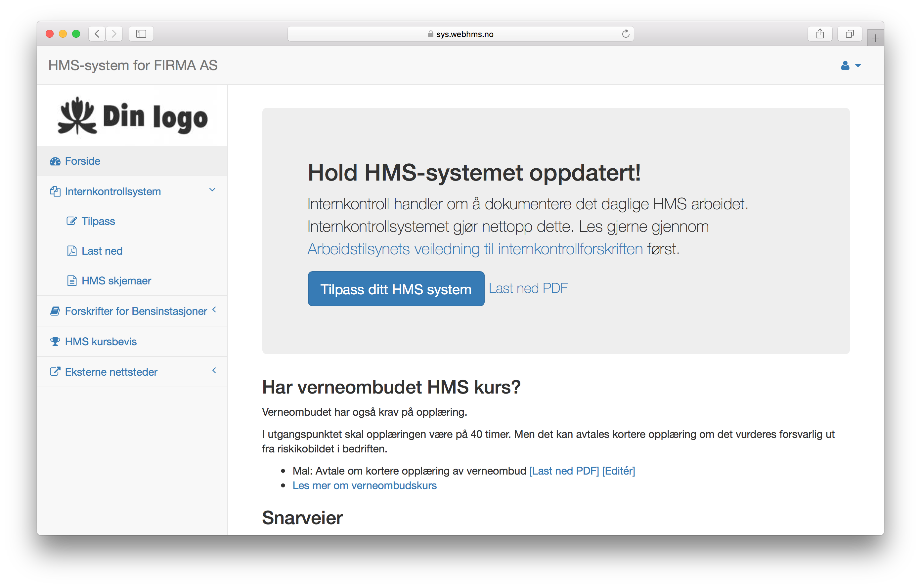Click the show tabs overview icon
Image resolution: width=921 pixels, height=588 pixels.
pos(850,34)
